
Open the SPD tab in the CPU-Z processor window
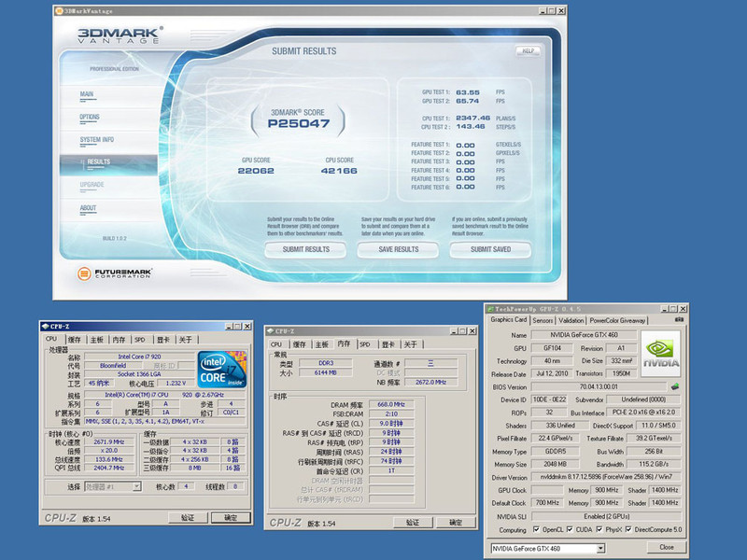(139, 340)
